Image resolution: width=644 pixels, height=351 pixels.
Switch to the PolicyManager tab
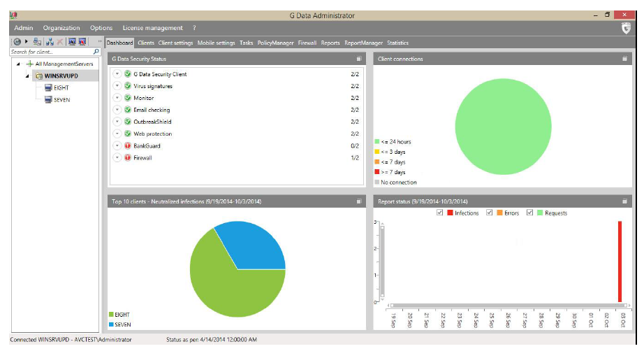(275, 43)
